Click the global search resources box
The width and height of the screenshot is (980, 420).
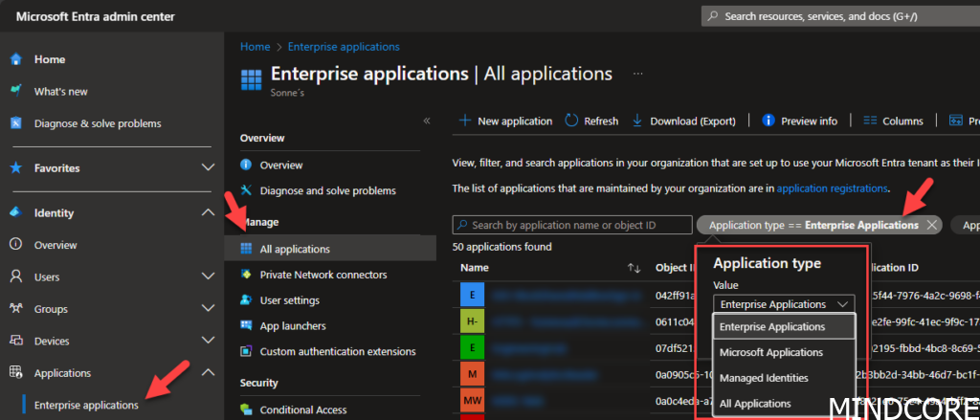[x=840, y=17]
